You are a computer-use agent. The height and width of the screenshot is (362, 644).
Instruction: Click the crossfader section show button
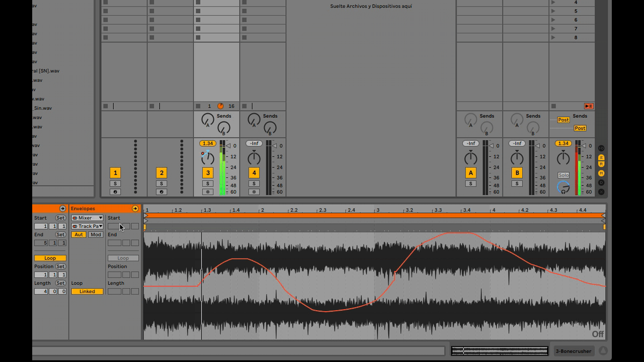[x=601, y=192]
